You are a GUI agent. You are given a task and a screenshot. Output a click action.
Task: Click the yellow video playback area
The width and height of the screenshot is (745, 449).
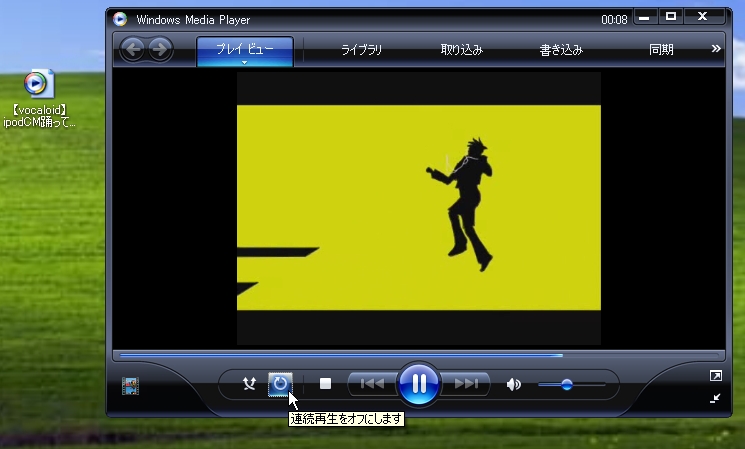pos(419,208)
